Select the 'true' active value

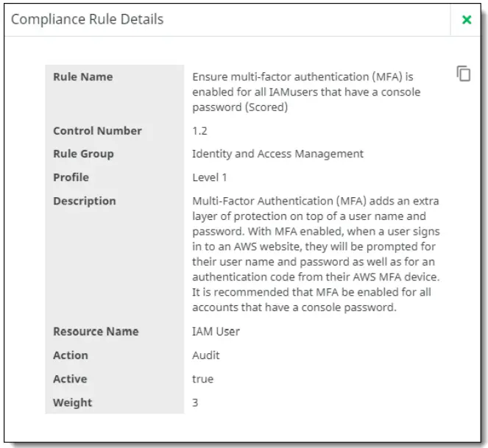(202, 379)
